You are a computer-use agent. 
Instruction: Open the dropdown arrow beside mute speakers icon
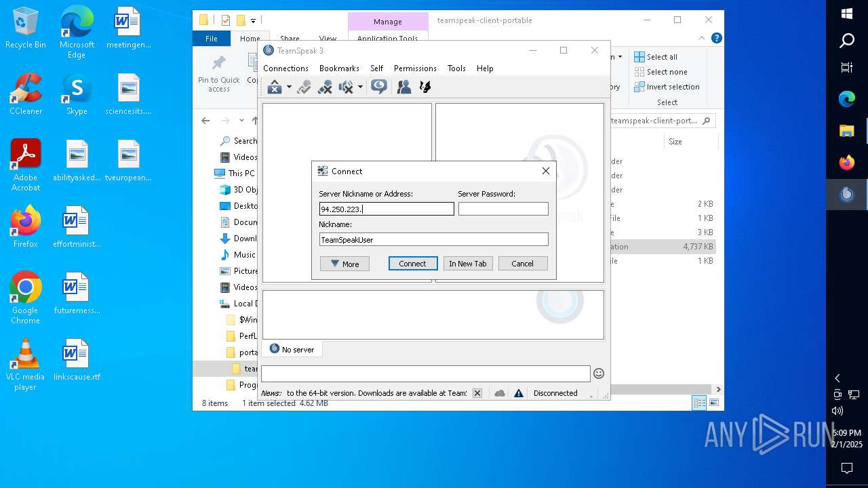360,87
